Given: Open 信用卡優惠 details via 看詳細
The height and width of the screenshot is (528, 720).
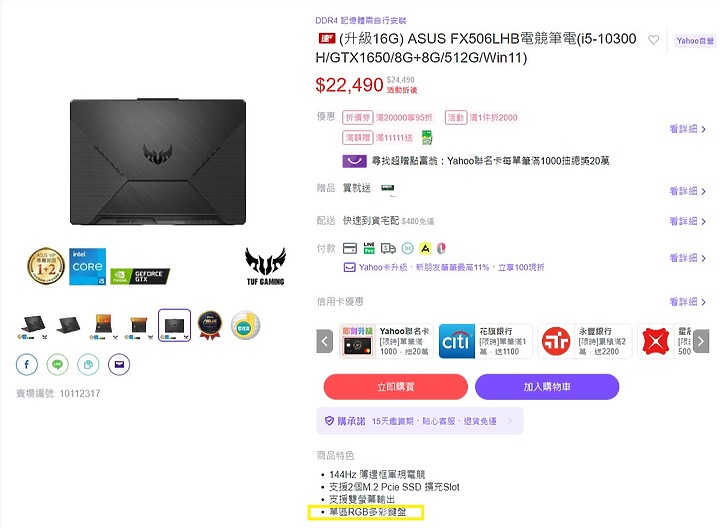Looking at the screenshot, I should coord(687,302).
